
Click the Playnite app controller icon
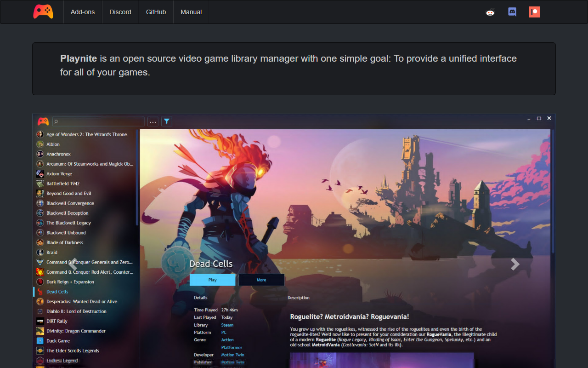(x=43, y=121)
